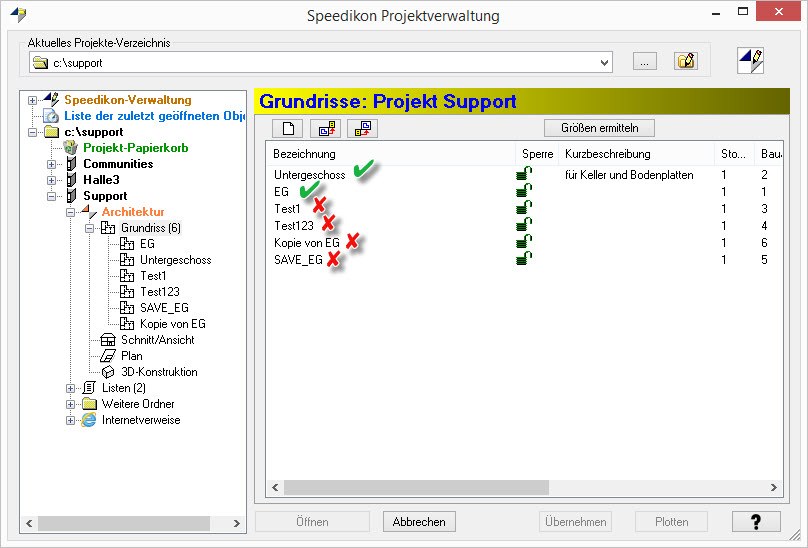Click the Projekt-Papierkorb recycle bin icon
This screenshot has width=808, height=548.
[71, 148]
